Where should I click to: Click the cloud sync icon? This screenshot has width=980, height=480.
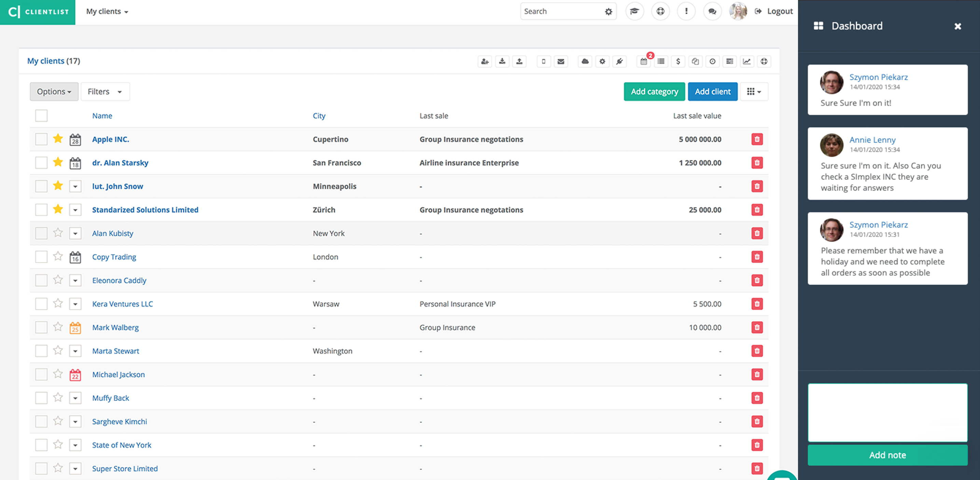[x=585, y=61]
